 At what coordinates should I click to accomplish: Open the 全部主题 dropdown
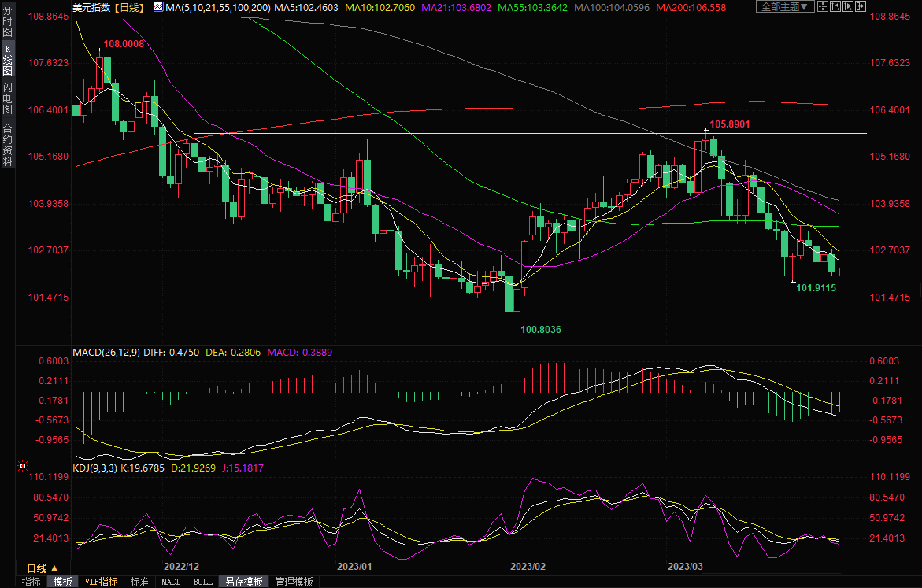point(783,7)
